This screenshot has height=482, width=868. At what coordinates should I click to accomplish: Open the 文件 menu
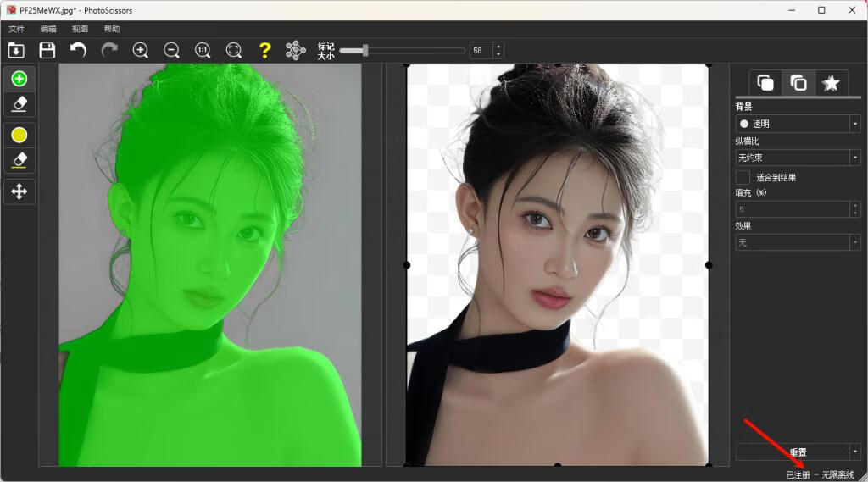pos(17,29)
